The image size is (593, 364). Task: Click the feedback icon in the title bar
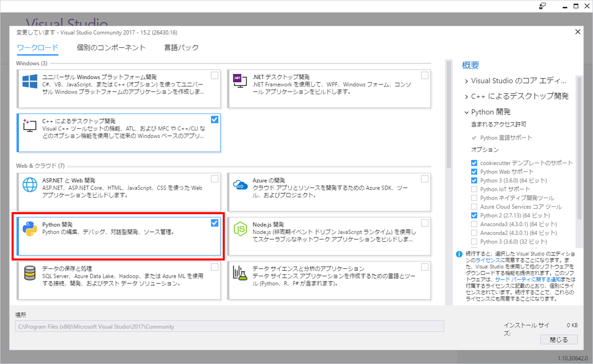(x=542, y=6)
